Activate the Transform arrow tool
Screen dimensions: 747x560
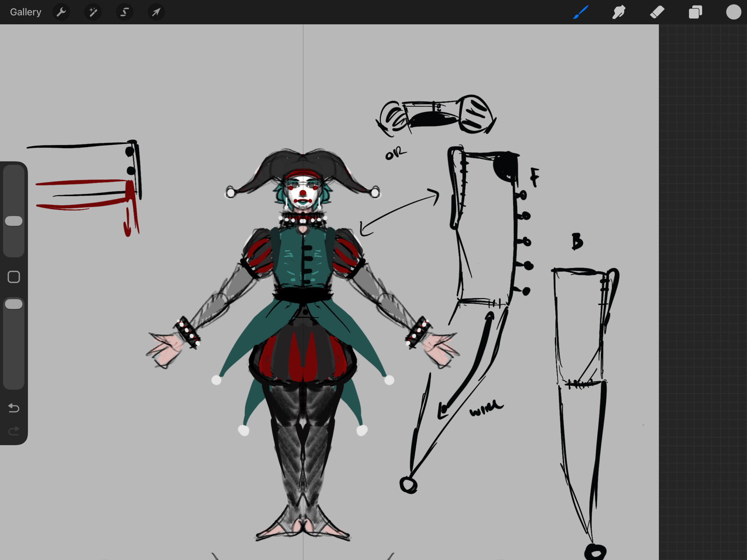click(x=156, y=12)
